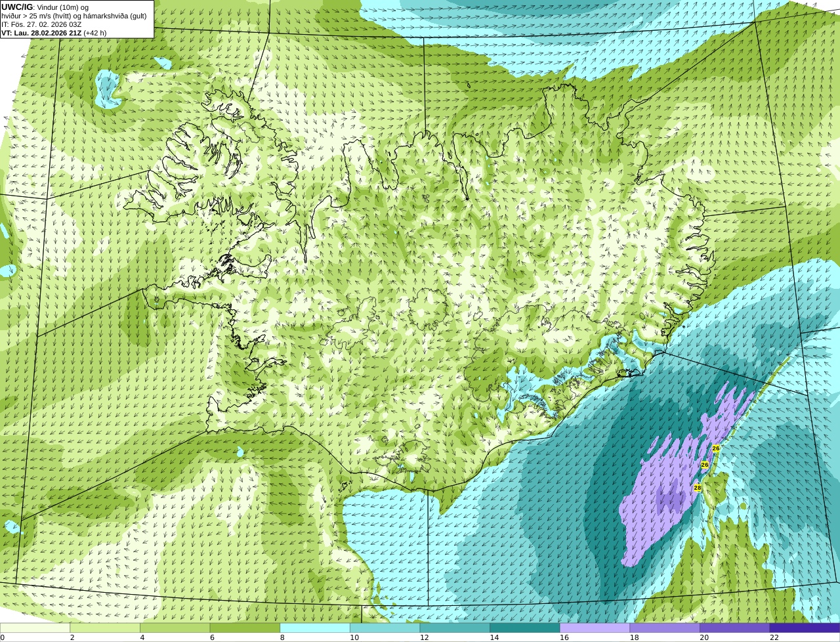Click the legend scale label '10'
840x642 pixels.
click(x=354, y=637)
